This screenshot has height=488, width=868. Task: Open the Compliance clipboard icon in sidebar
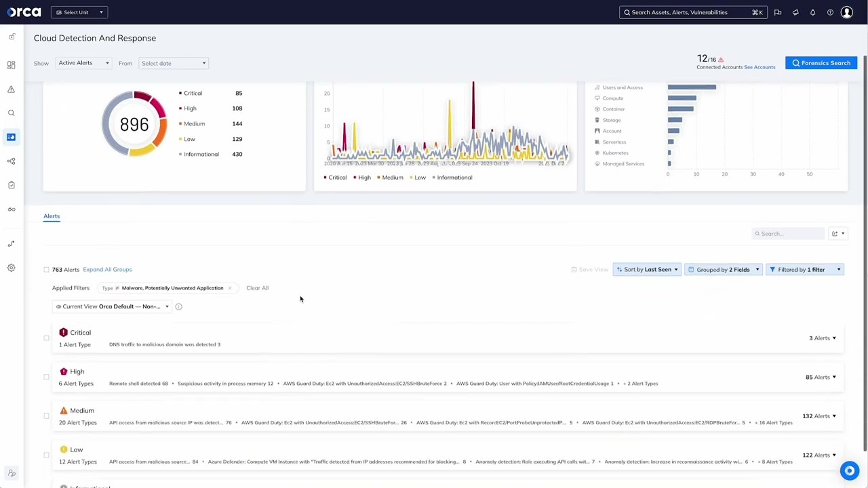pyautogui.click(x=12, y=185)
